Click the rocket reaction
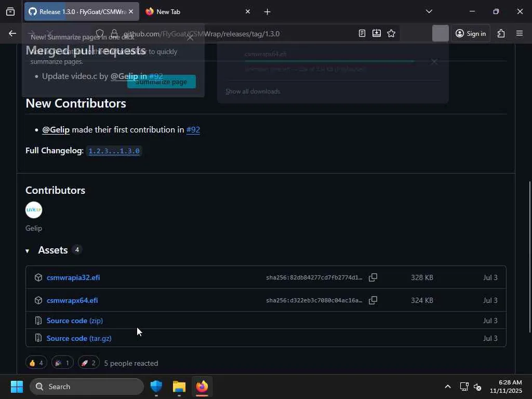This screenshot has width=532, height=399. [88, 363]
